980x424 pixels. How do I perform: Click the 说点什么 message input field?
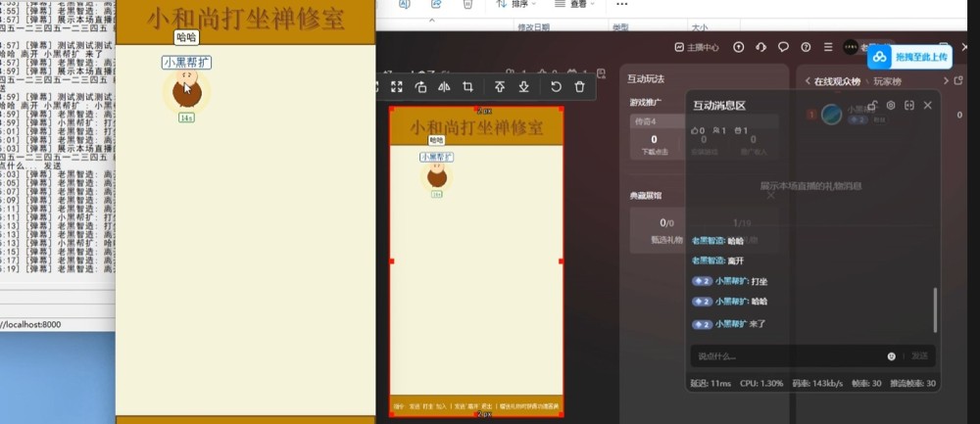pos(788,355)
